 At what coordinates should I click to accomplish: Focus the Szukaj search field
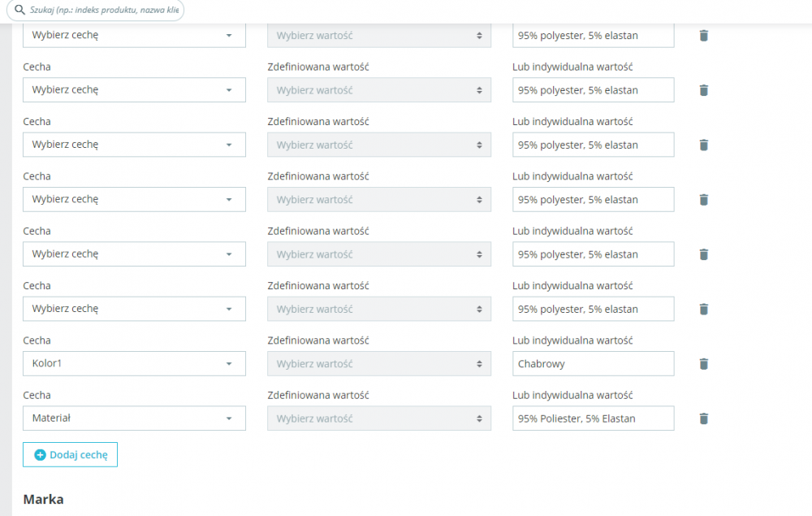point(104,10)
